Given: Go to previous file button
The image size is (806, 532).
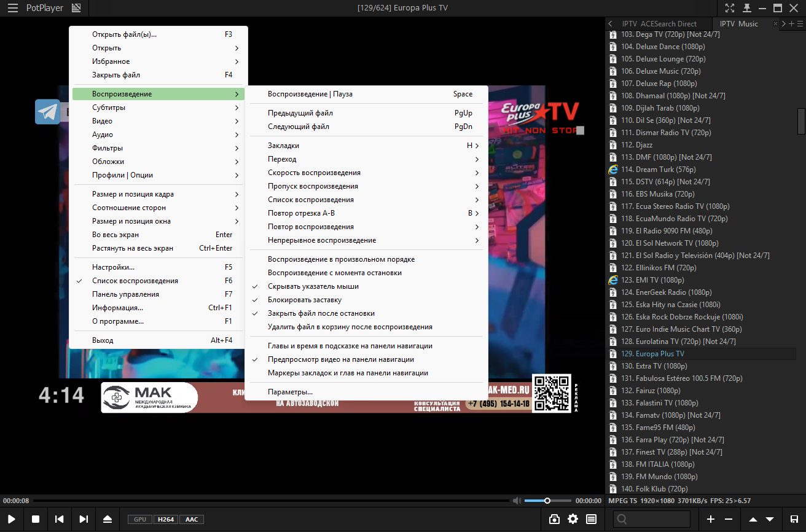Looking at the screenshot, I should click(x=60, y=519).
